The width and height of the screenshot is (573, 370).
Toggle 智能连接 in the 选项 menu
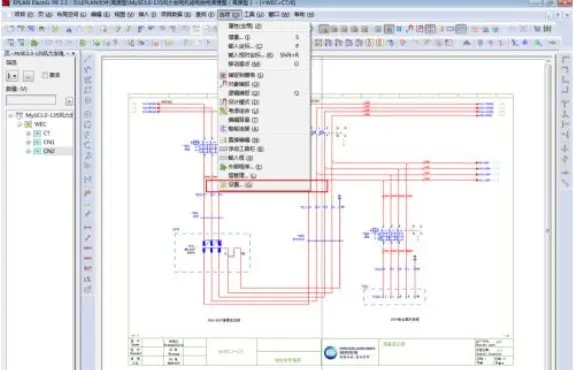pyautogui.click(x=265, y=129)
